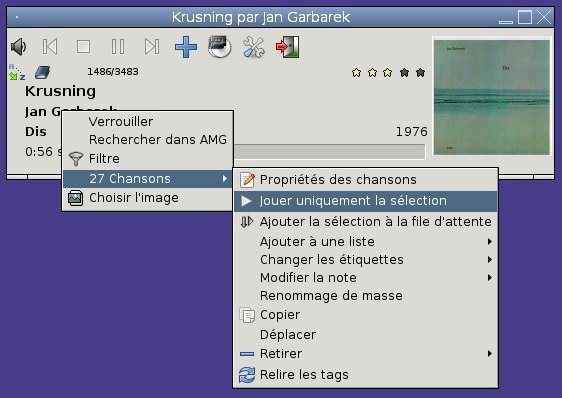Select Renommage de masse
This screenshot has height=398, width=562.
tap(366, 295)
